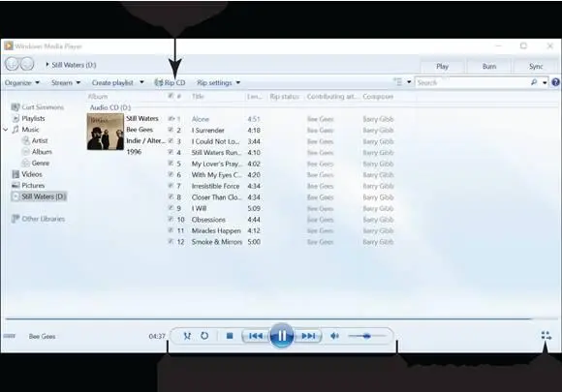Uncheck track 12 Smoke & Mirrors checkbox
The image size is (562, 392).
[x=171, y=241]
